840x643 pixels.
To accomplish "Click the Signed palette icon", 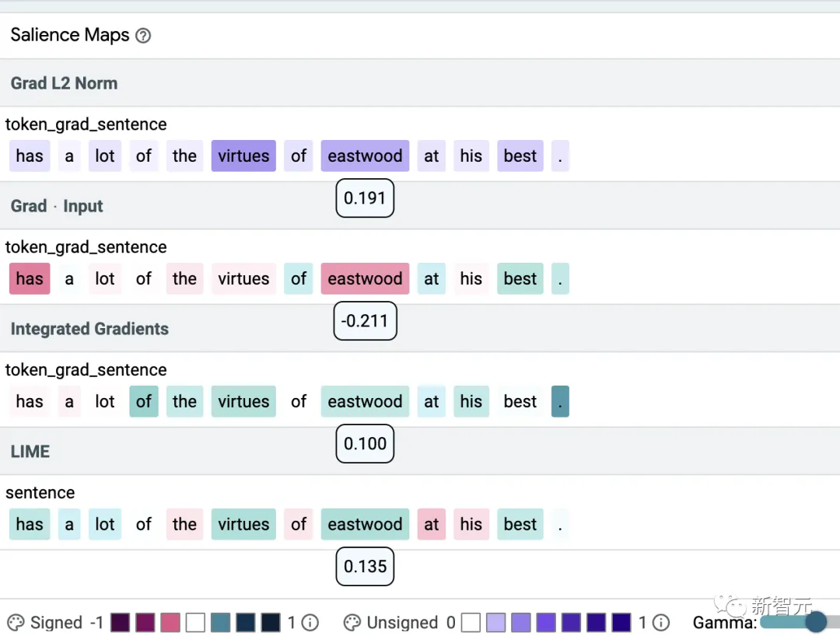I will [x=16, y=623].
